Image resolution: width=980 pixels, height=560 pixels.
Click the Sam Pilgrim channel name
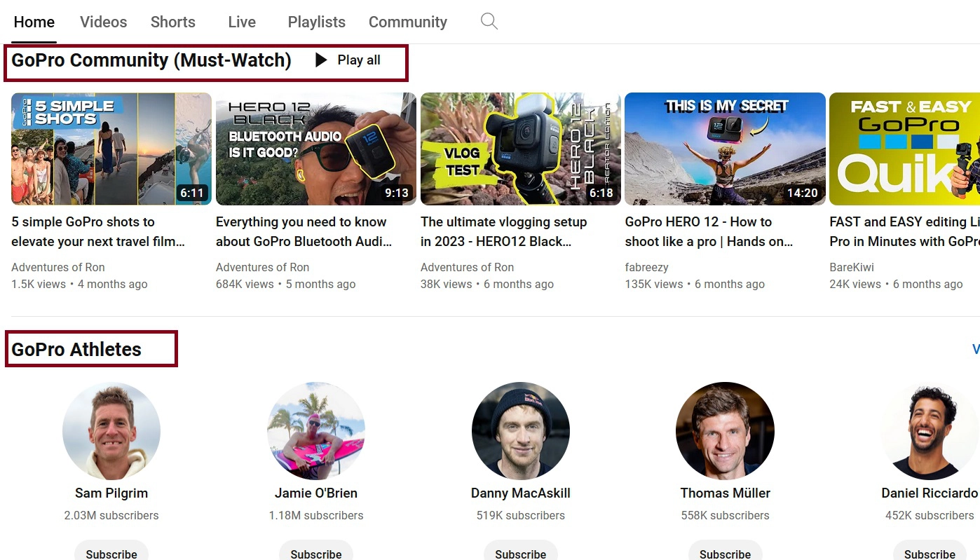click(111, 493)
